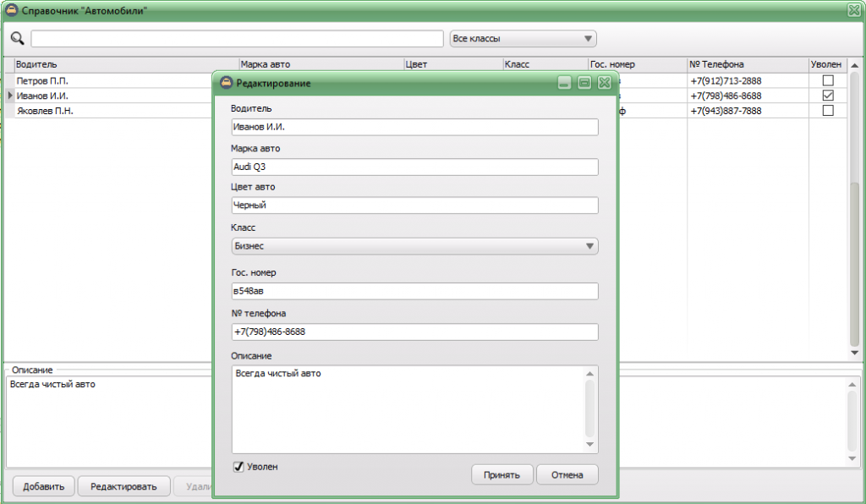The width and height of the screenshot is (866, 504).
Task: Check Уволен for Петров П.П. row
Action: coord(828,80)
